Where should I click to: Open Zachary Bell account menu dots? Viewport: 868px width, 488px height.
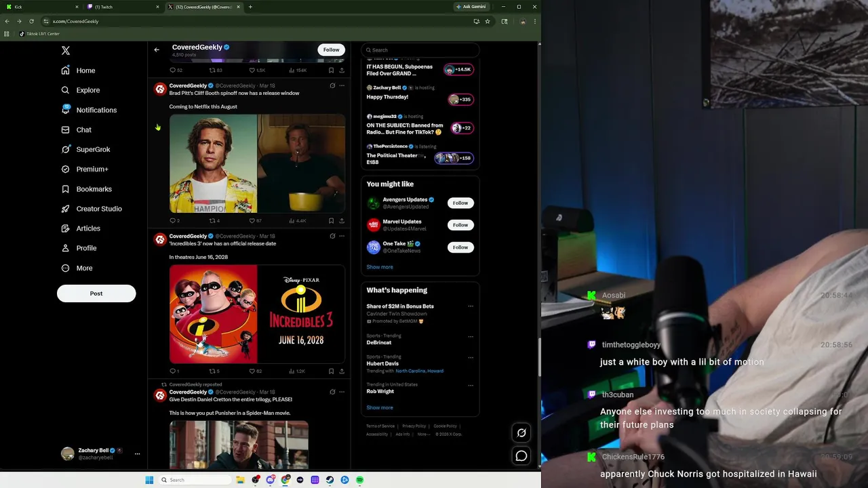tap(137, 453)
